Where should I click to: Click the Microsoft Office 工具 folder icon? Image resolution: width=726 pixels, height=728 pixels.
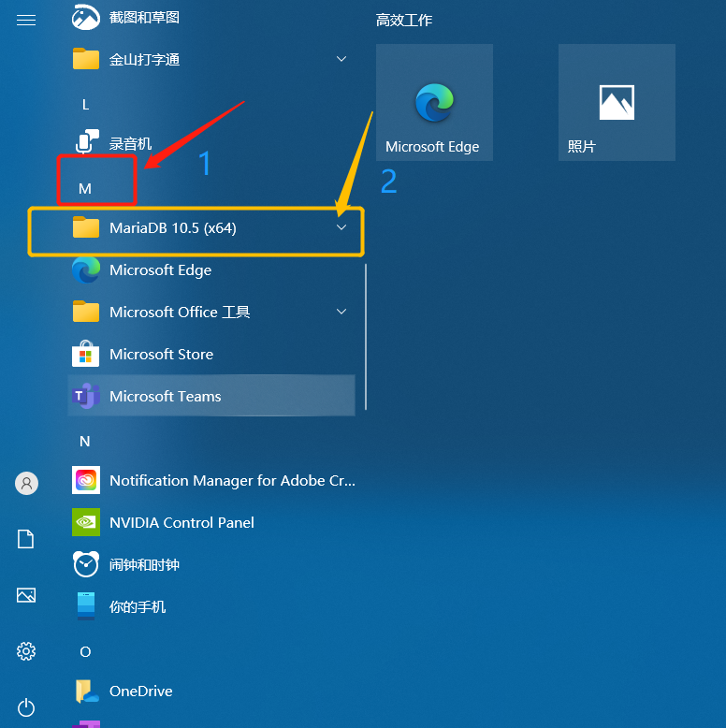coord(86,312)
